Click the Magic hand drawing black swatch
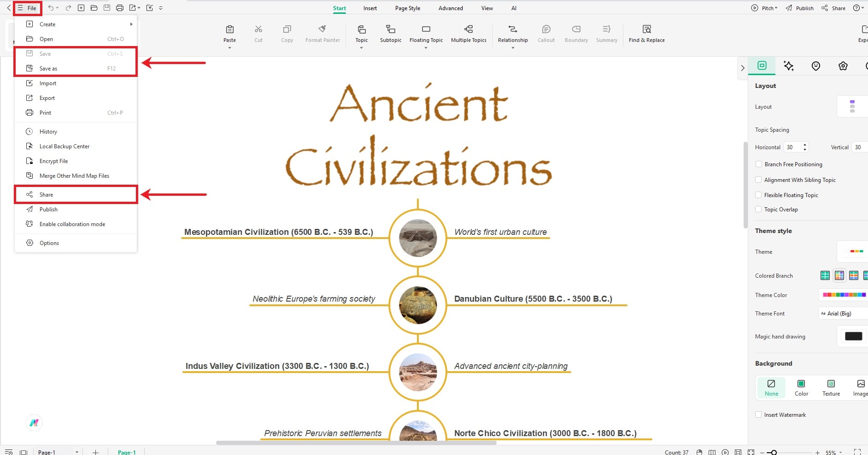Image resolution: width=868 pixels, height=455 pixels. (x=853, y=336)
